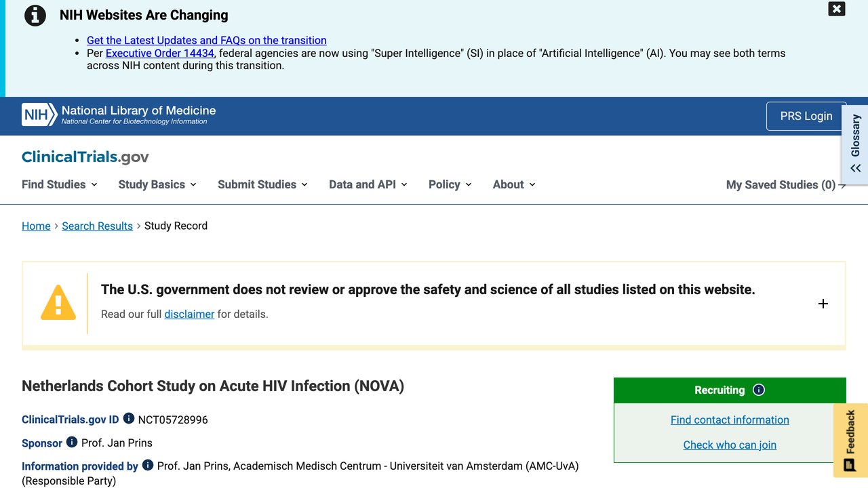Click the info circle icon in NIH banner

click(x=35, y=15)
